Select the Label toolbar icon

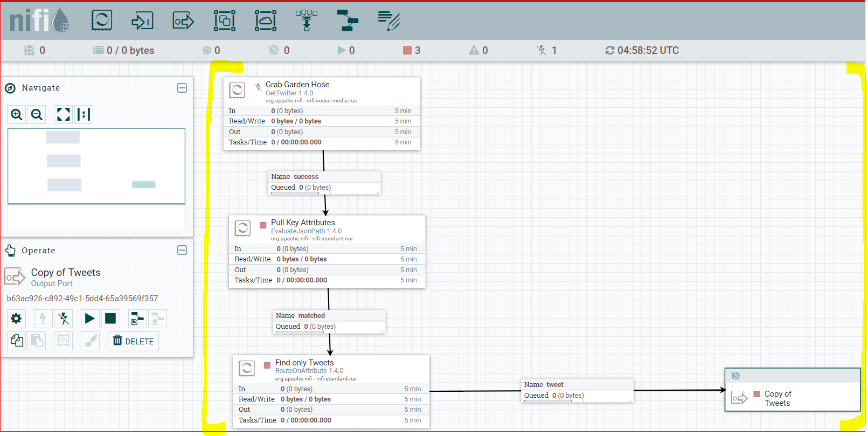coord(388,20)
